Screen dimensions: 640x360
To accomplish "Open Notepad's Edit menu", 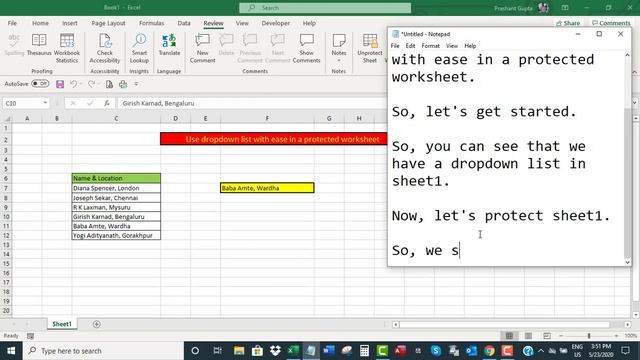I will (410, 46).
